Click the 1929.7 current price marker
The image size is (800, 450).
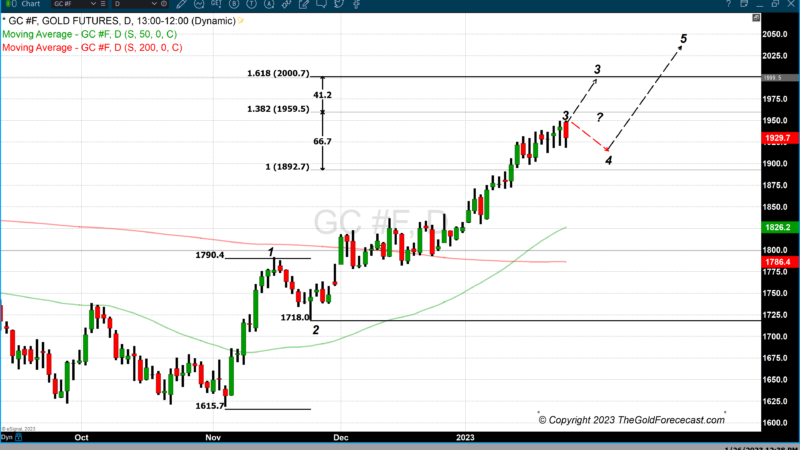click(776, 137)
